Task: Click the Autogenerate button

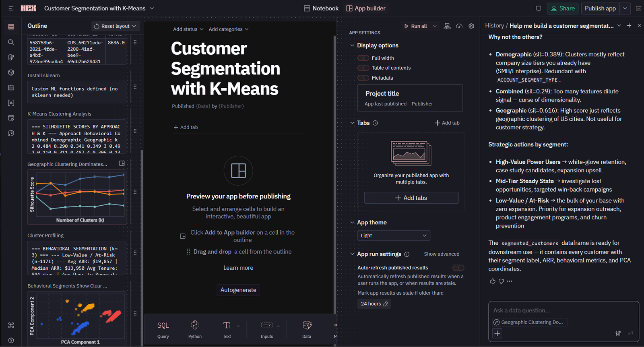Action: point(238,290)
